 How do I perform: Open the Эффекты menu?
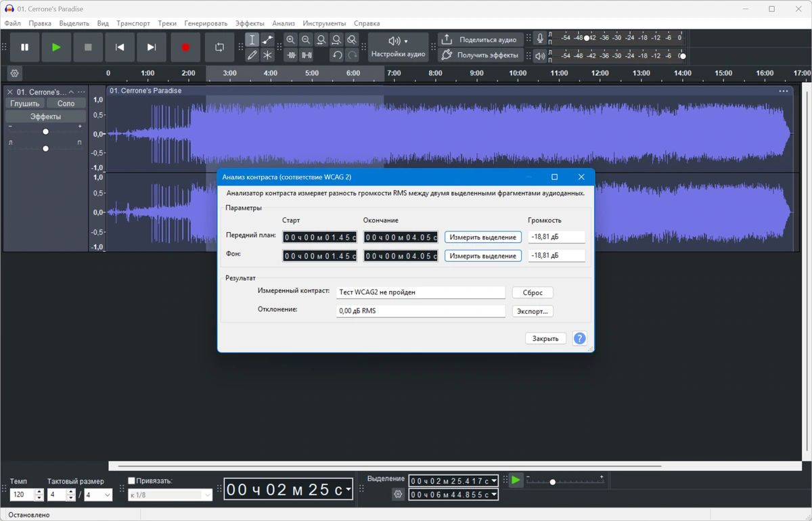[250, 23]
